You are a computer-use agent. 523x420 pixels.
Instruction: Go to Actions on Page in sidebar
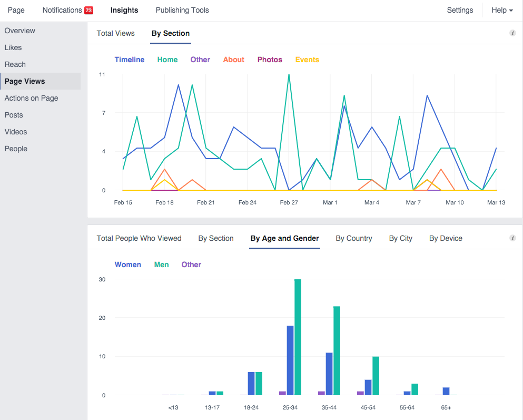(x=32, y=98)
